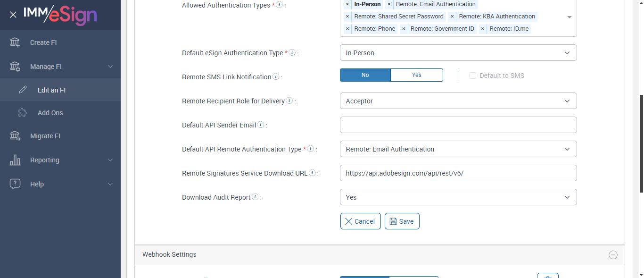Click info icon next to Default API Sender Email
The height and width of the screenshot is (278, 644).
point(261,125)
